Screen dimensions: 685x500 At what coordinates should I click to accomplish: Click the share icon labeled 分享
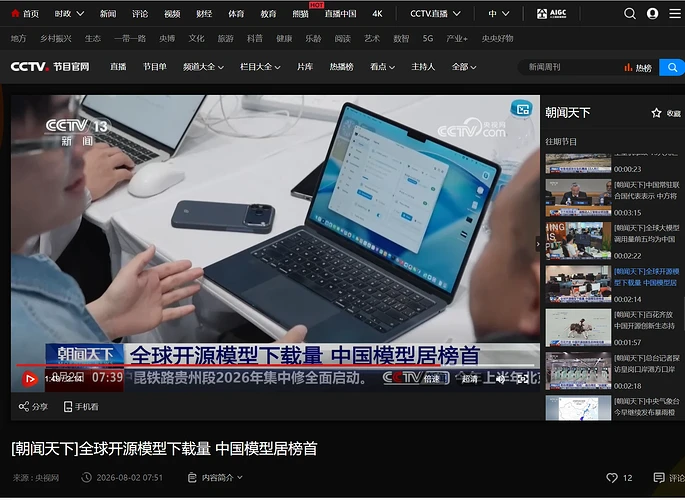23,407
